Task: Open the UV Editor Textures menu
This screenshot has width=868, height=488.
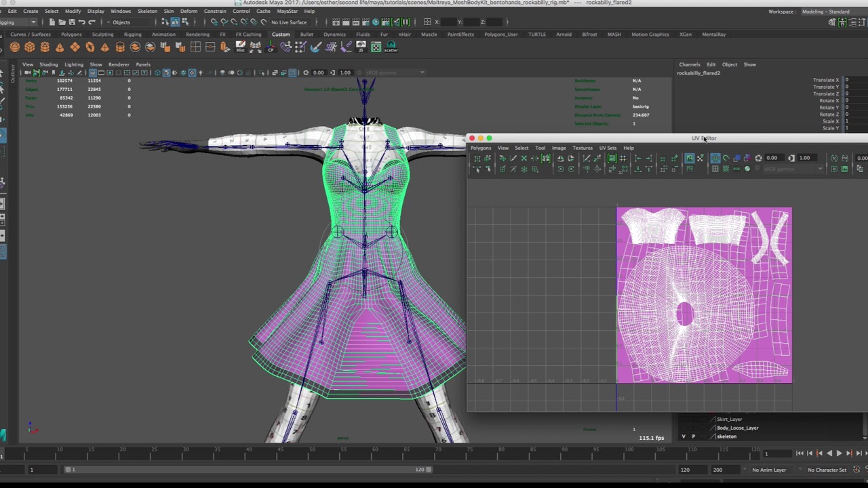Action: 583,148
